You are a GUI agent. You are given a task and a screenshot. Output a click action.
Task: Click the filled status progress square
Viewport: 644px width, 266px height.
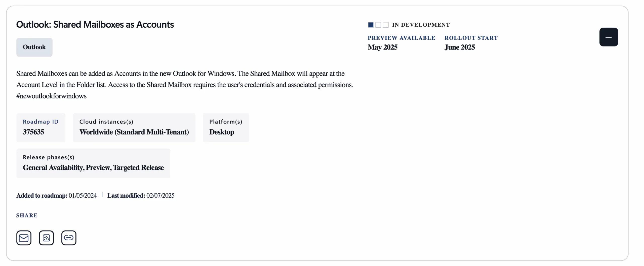pyautogui.click(x=370, y=25)
